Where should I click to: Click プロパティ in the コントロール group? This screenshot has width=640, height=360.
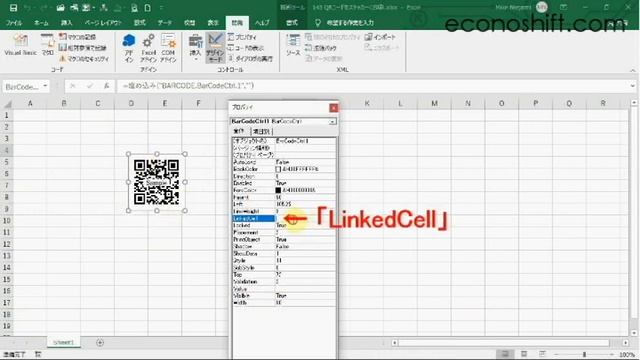242,37
